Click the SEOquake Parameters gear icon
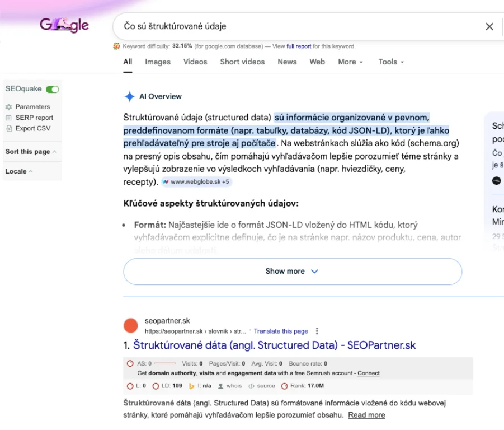 tap(8, 107)
